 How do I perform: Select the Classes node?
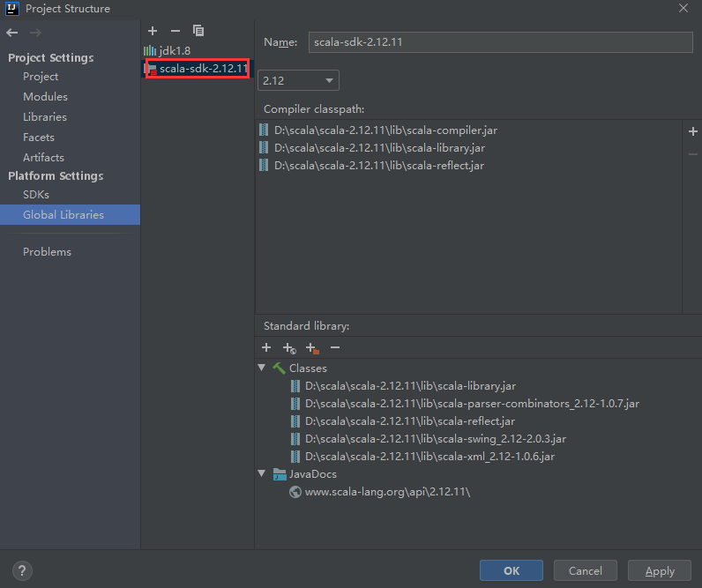[308, 368]
